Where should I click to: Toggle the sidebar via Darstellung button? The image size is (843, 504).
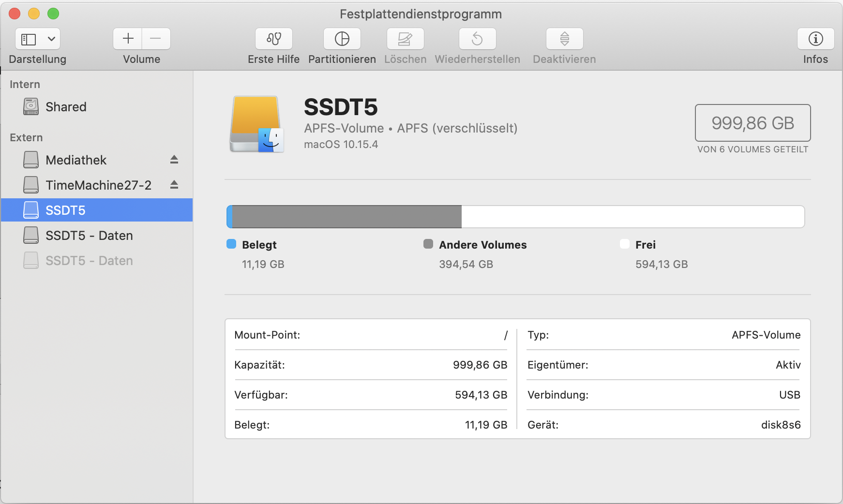pos(29,39)
